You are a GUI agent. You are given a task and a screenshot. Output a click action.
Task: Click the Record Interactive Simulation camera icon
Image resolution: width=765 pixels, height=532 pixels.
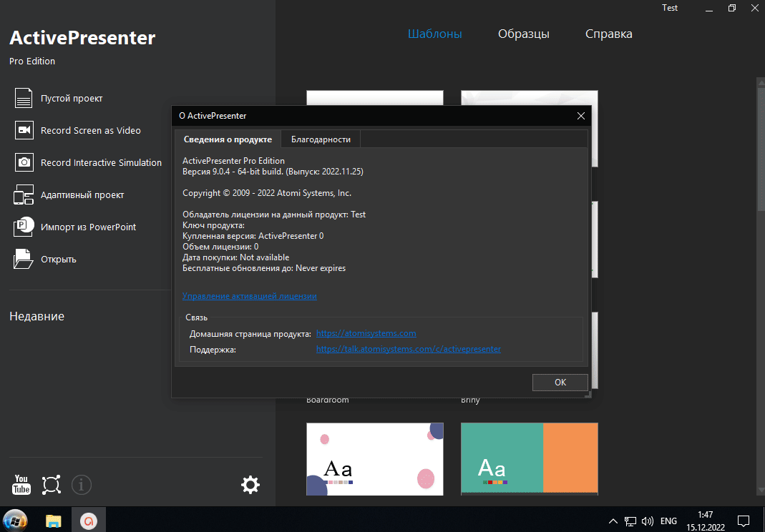point(24,162)
